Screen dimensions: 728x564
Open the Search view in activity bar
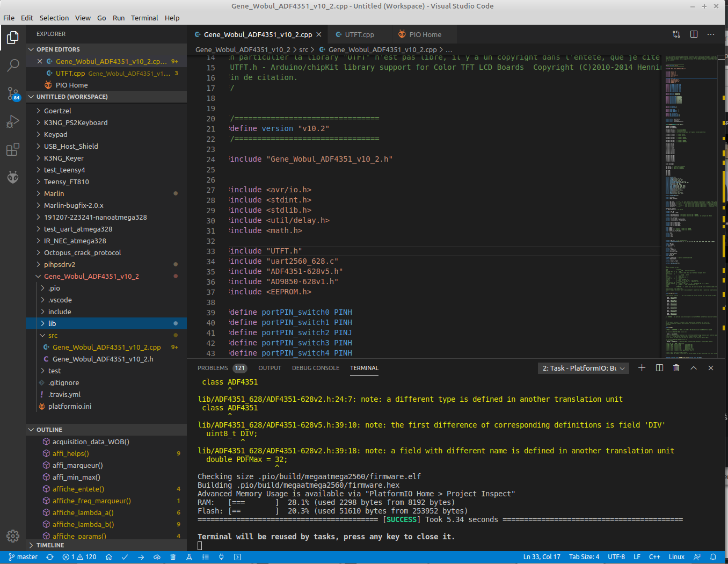coord(13,66)
